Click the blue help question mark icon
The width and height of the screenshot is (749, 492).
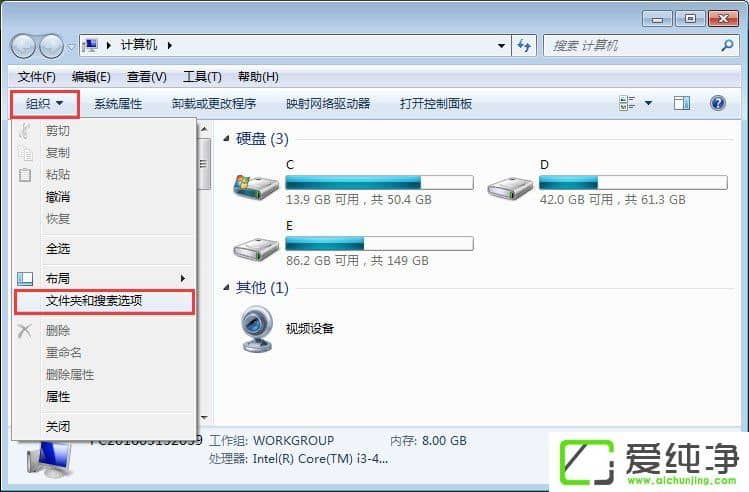[x=717, y=103]
